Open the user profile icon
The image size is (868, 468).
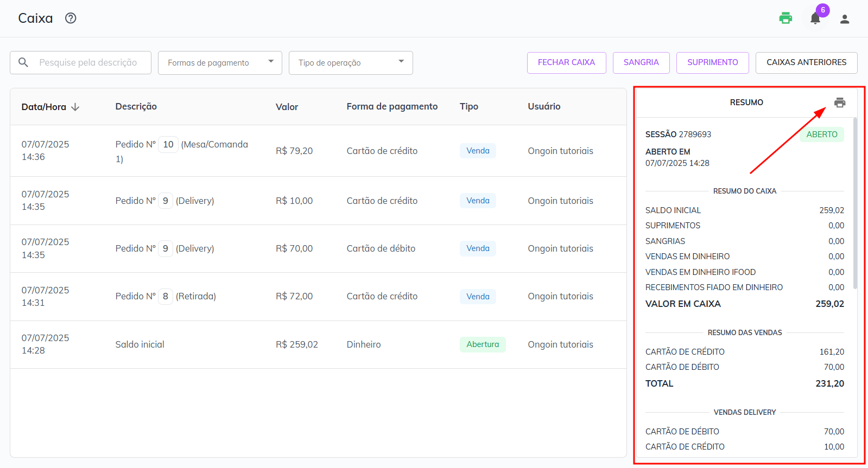[844, 19]
